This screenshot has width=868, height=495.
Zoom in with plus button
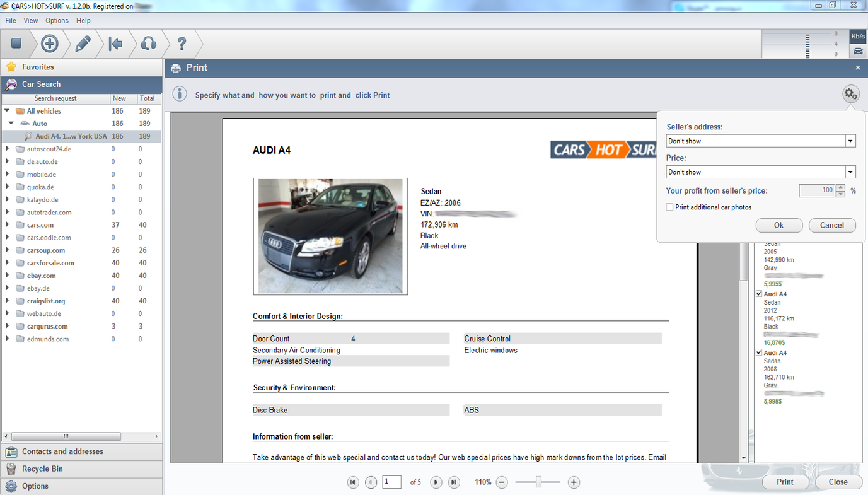tap(574, 482)
